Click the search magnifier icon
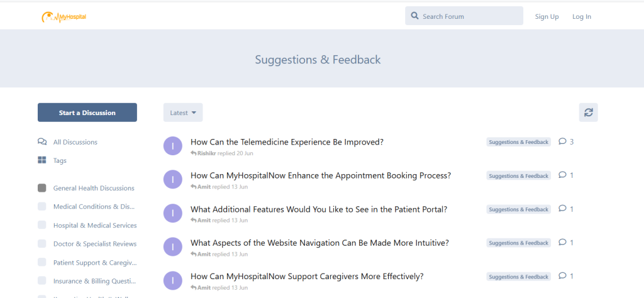644x298 pixels. coord(414,16)
